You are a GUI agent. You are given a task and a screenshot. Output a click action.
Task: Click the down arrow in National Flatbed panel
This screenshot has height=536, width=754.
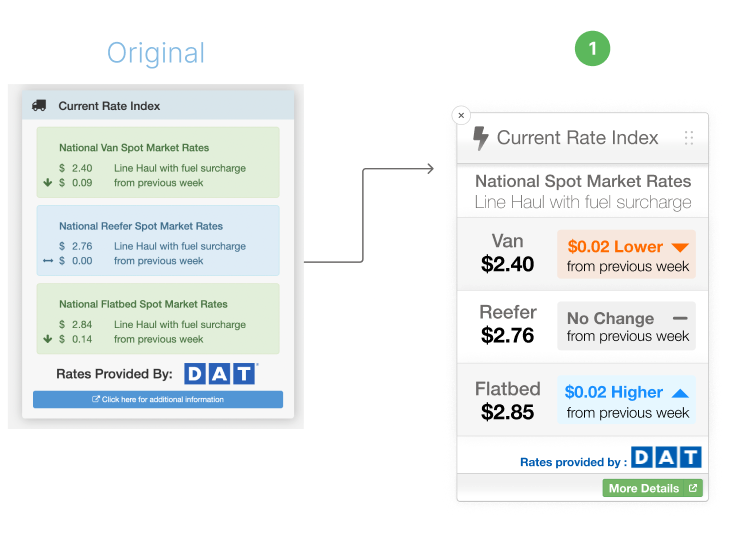click(48, 339)
